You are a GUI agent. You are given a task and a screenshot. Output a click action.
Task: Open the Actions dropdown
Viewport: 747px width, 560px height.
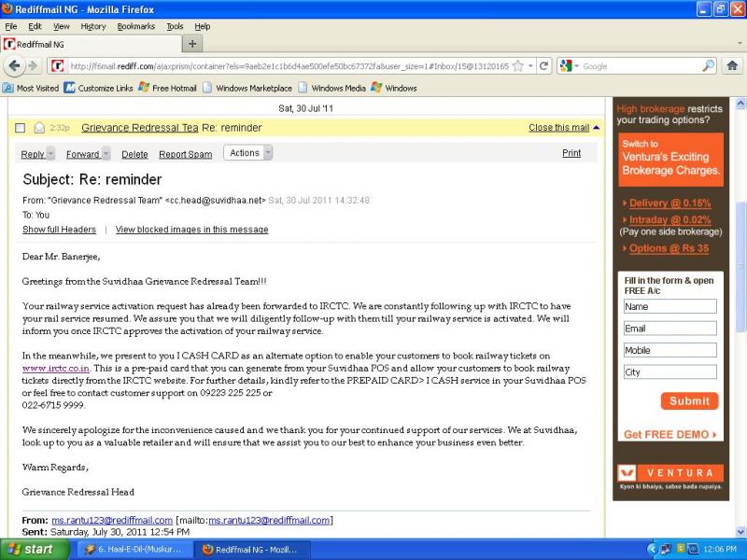click(x=247, y=153)
